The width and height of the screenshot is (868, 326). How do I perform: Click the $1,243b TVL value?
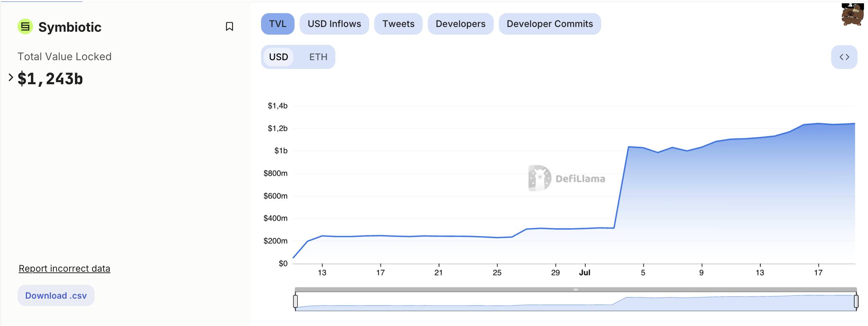50,79
